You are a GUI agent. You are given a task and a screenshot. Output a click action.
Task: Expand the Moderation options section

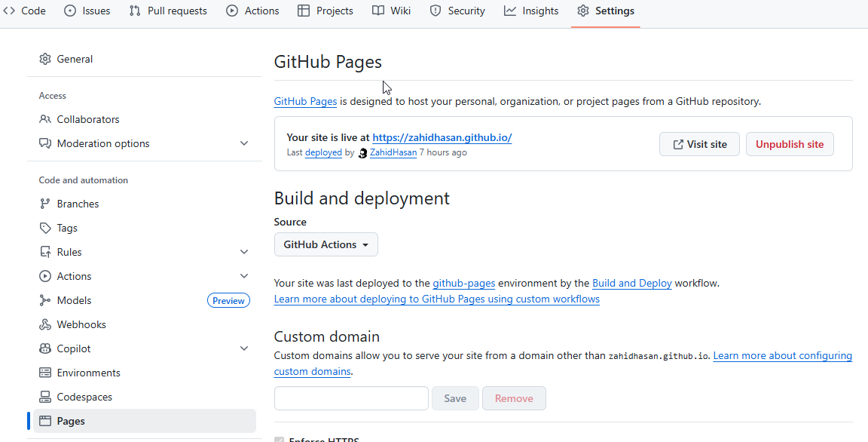point(244,143)
